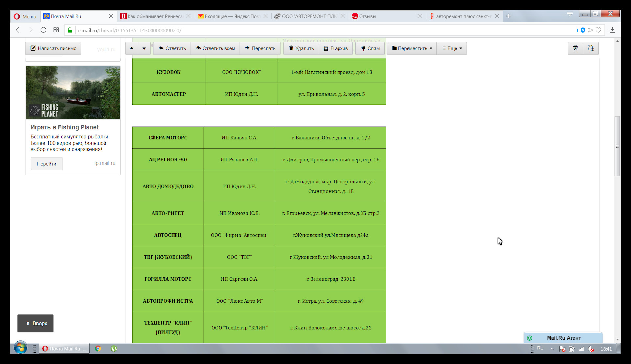This screenshot has height=364, width=631.
Task: Click the send-to-flow arrow icon
Action: pyautogui.click(x=591, y=30)
